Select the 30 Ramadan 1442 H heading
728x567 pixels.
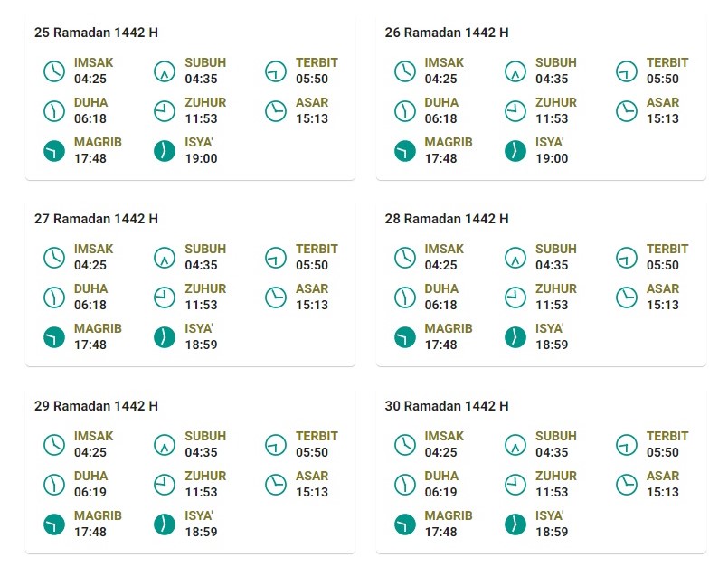click(x=447, y=406)
